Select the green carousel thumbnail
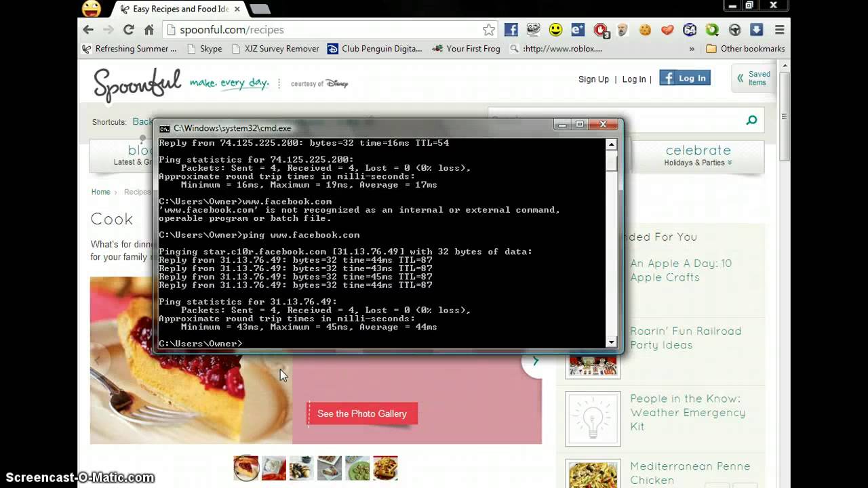 (357, 468)
